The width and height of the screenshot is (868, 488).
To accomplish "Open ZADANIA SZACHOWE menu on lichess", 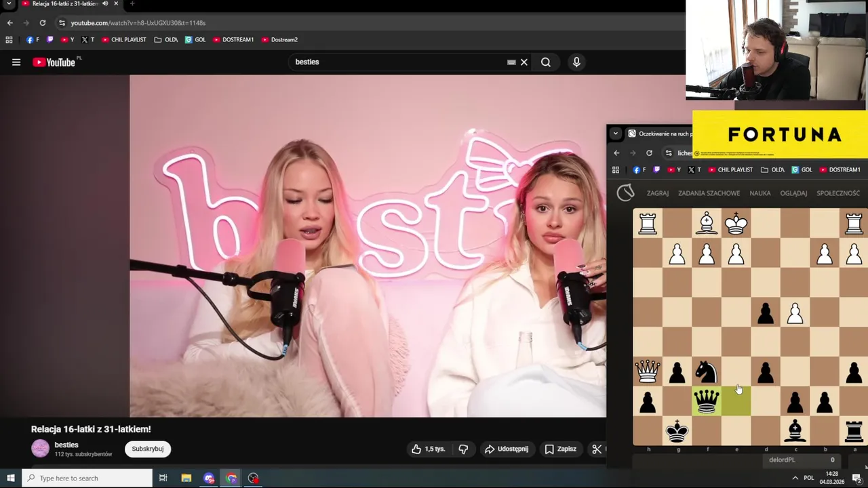I will pos(709,193).
